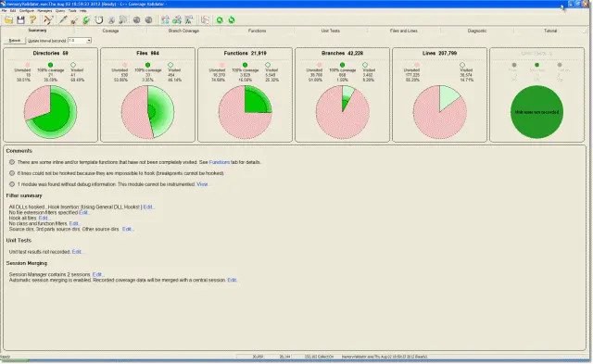Click the Branches coverage pie chart
The width and height of the screenshot is (593, 364).
(342, 112)
